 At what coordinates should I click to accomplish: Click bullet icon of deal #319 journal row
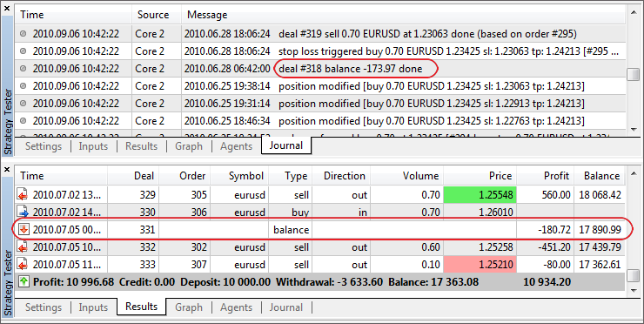click(23, 34)
